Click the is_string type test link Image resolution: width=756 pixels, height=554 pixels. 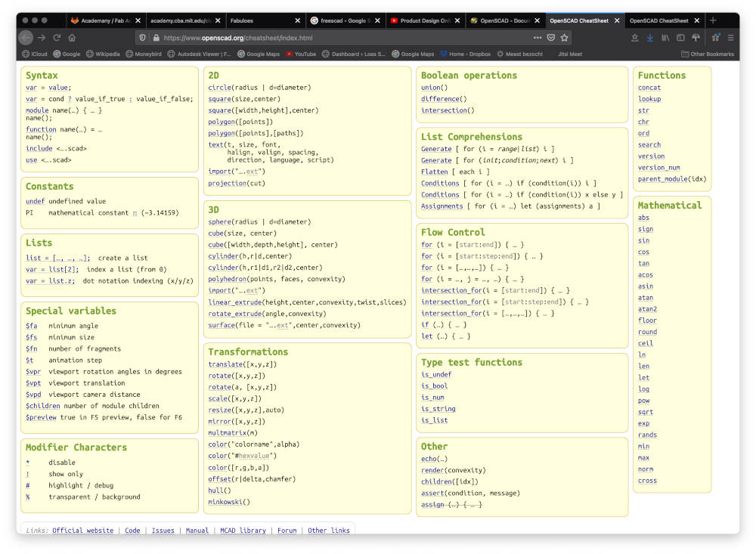(438, 409)
